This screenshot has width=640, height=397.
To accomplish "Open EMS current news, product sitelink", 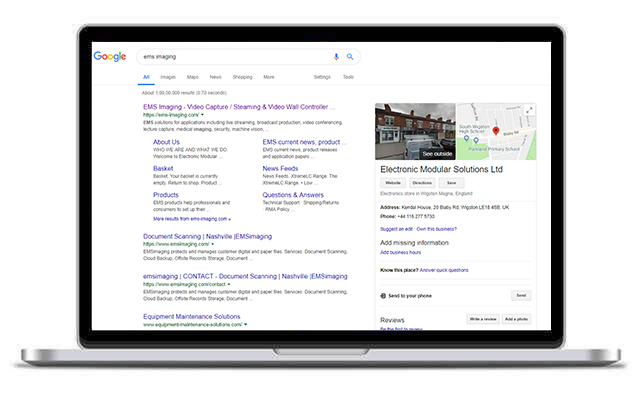I will coord(304,142).
